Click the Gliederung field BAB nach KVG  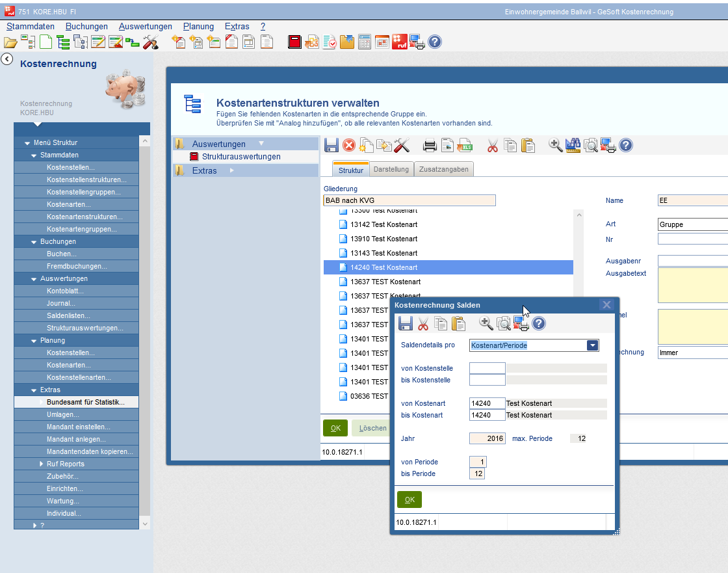(409, 200)
